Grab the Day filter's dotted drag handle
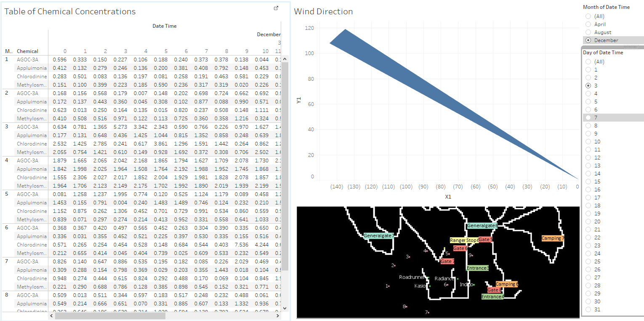The height and width of the screenshot is (321, 644). (x=631, y=47)
